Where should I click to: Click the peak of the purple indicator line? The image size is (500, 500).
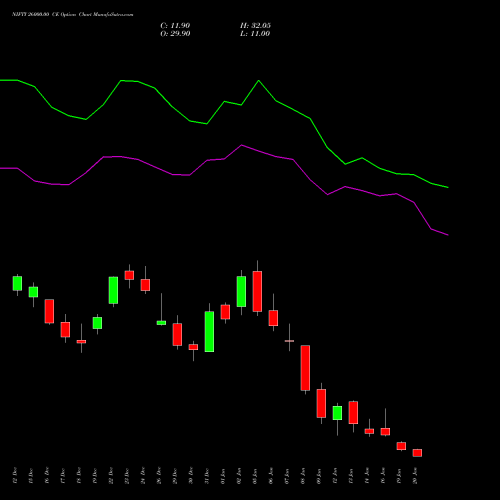click(x=242, y=145)
